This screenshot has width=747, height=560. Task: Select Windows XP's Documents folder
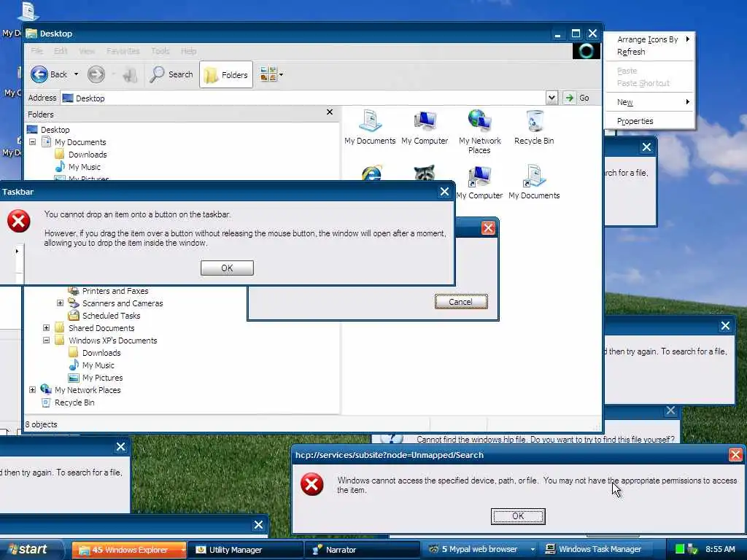pyautogui.click(x=112, y=340)
